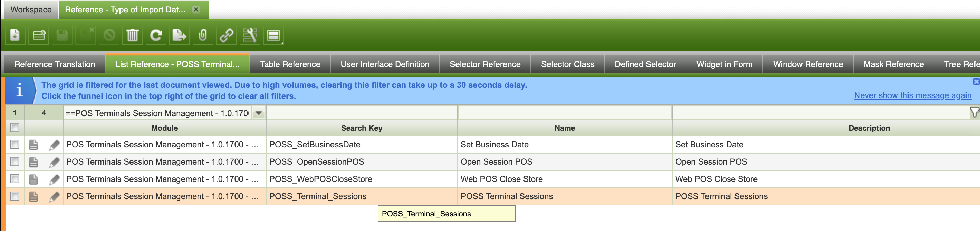Insert a new row in the grid

click(39, 36)
